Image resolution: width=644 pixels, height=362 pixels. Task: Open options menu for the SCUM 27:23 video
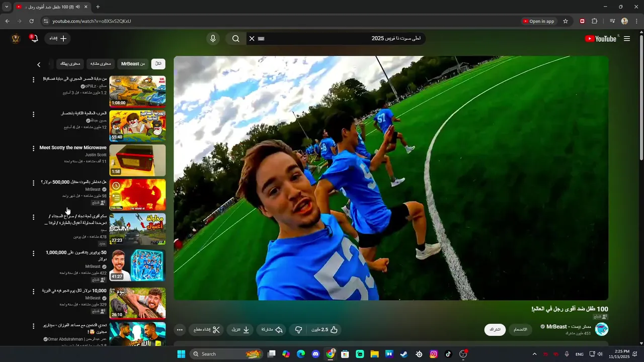[34, 217]
